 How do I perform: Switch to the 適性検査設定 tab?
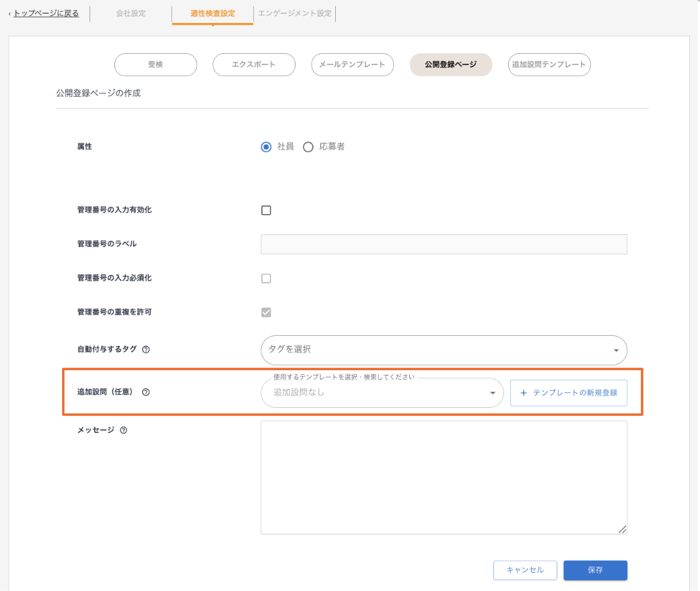point(213,13)
